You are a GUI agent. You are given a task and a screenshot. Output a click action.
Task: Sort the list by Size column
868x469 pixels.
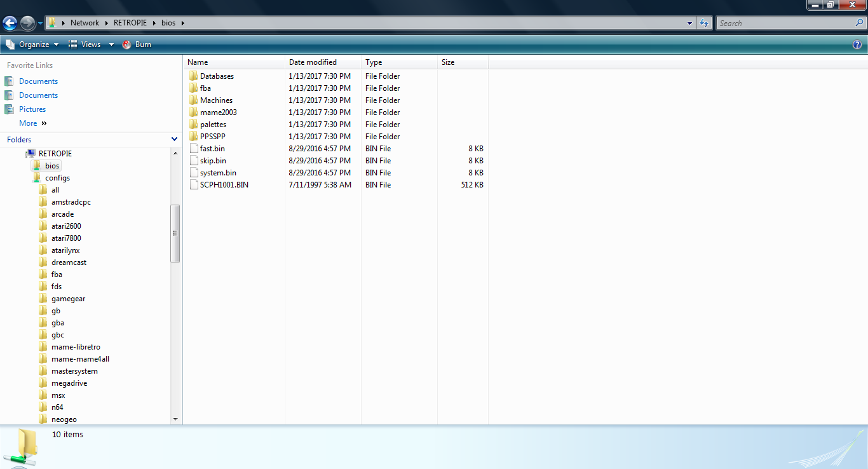[x=449, y=62]
